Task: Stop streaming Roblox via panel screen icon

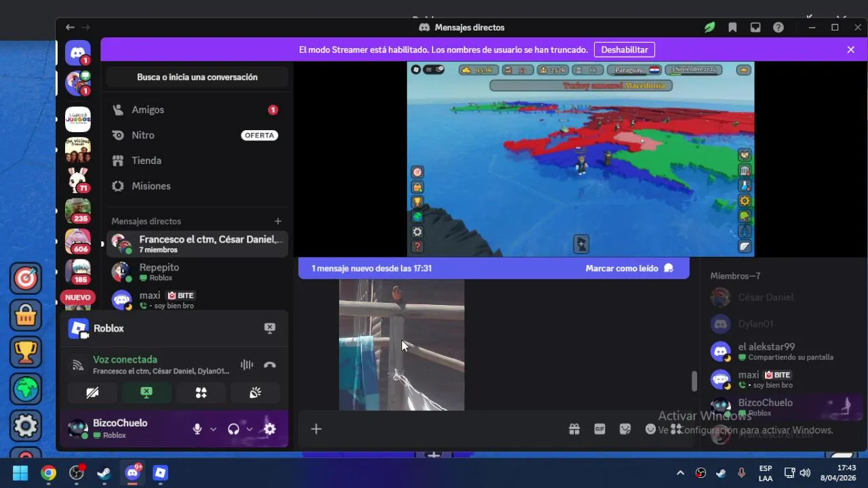Action: (270, 328)
